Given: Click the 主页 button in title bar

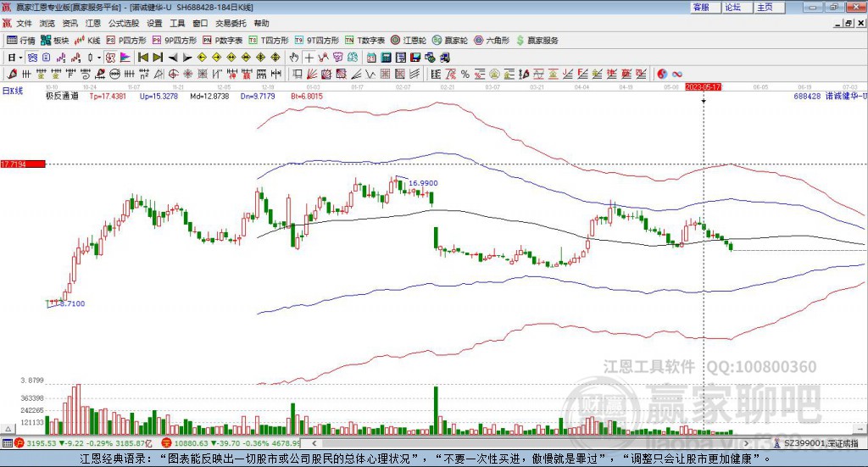Looking at the screenshot, I should (x=769, y=7).
